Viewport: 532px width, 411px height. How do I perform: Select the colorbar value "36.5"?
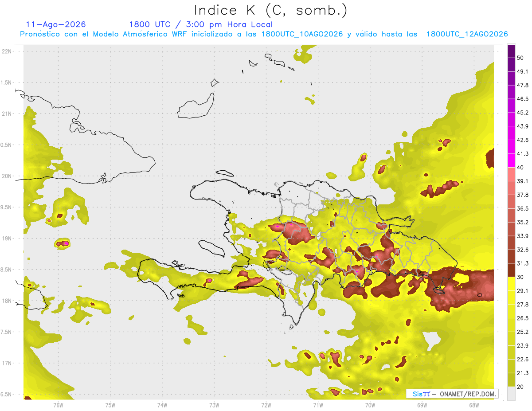point(522,208)
